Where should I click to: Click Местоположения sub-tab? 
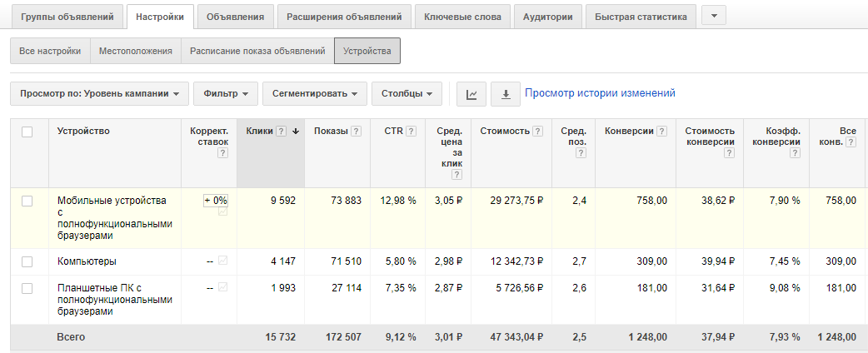click(136, 51)
